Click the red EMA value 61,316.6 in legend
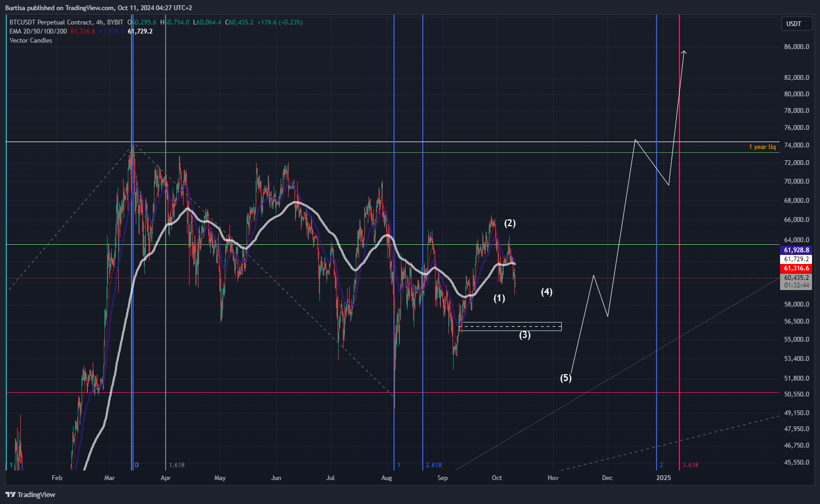Screen dimensions: 820x504 [x=83, y=31]
